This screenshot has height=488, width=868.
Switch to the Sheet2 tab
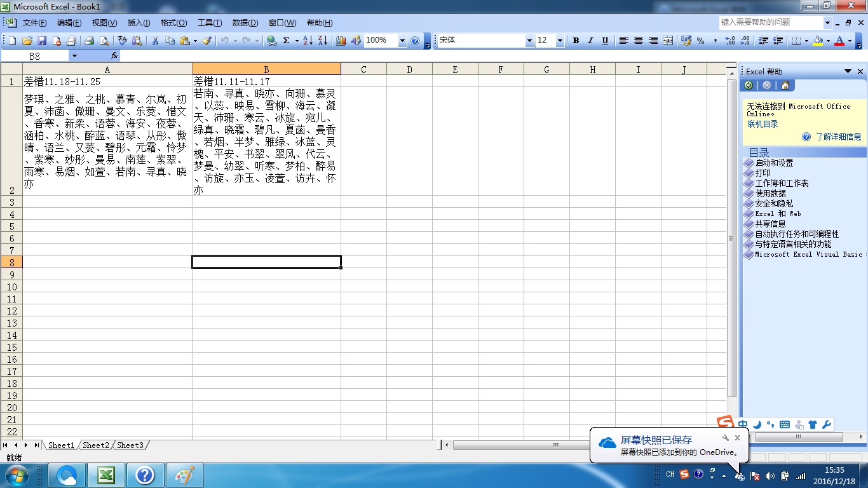[x=96, y=445]
